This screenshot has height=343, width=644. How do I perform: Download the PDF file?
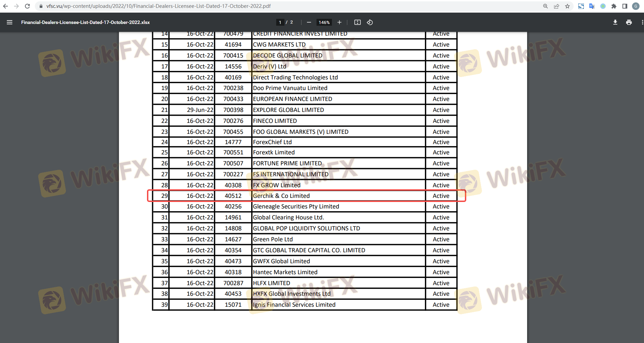615,22
